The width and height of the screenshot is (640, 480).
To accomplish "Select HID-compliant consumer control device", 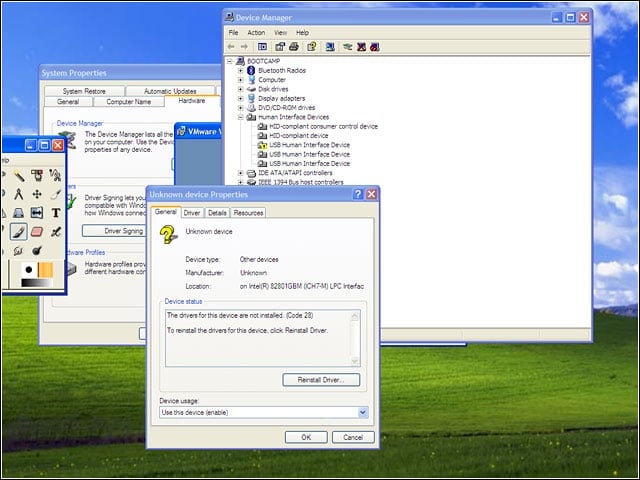I will pyautogui.click(x=323, y=127).
